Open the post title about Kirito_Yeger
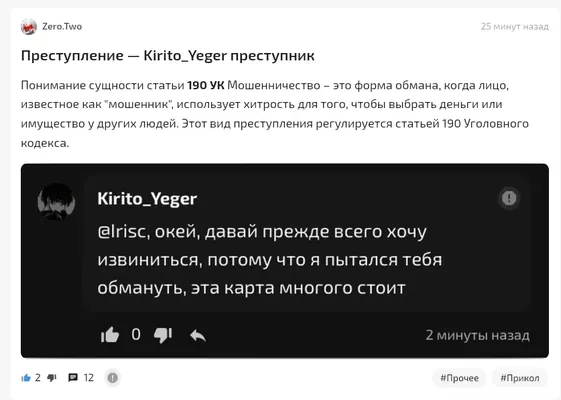The height and width of the screenshot is (400, 561). click(167, 56)
